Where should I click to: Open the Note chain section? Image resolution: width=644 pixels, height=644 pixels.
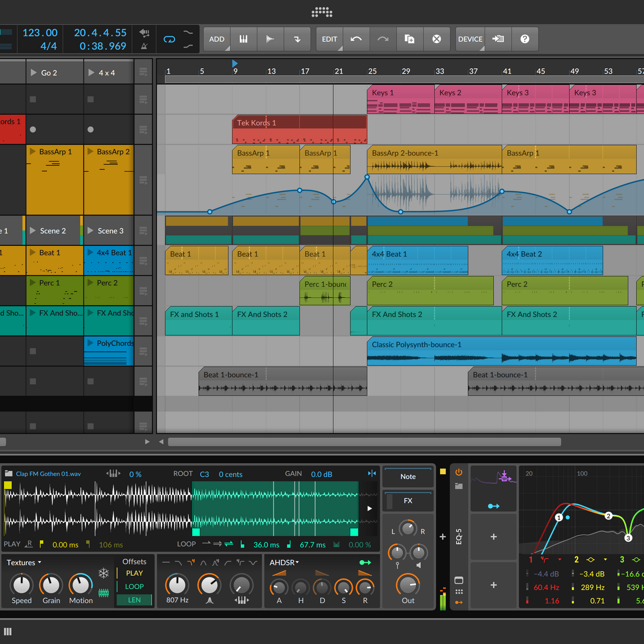pos(408,477)
